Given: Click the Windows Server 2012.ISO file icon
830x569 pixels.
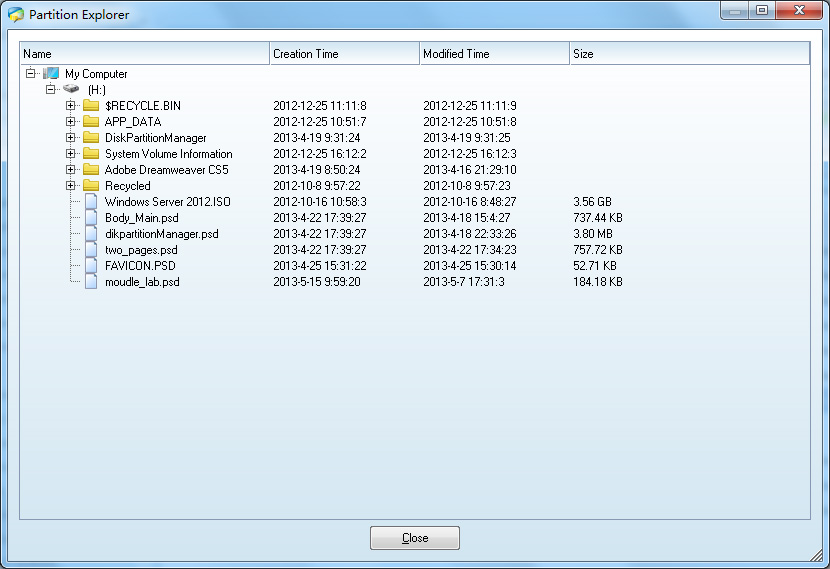Looking at the screenshot, I should click(x=91, y=202).
